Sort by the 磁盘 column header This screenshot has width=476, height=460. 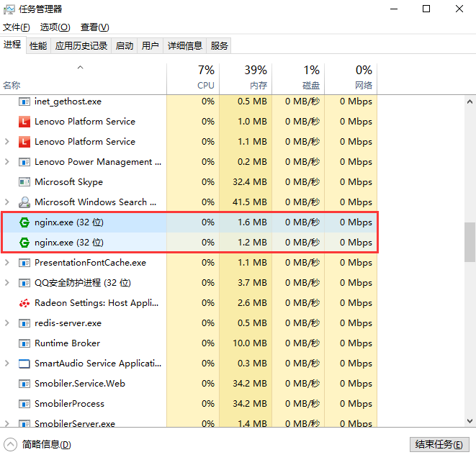click(298, 78)
